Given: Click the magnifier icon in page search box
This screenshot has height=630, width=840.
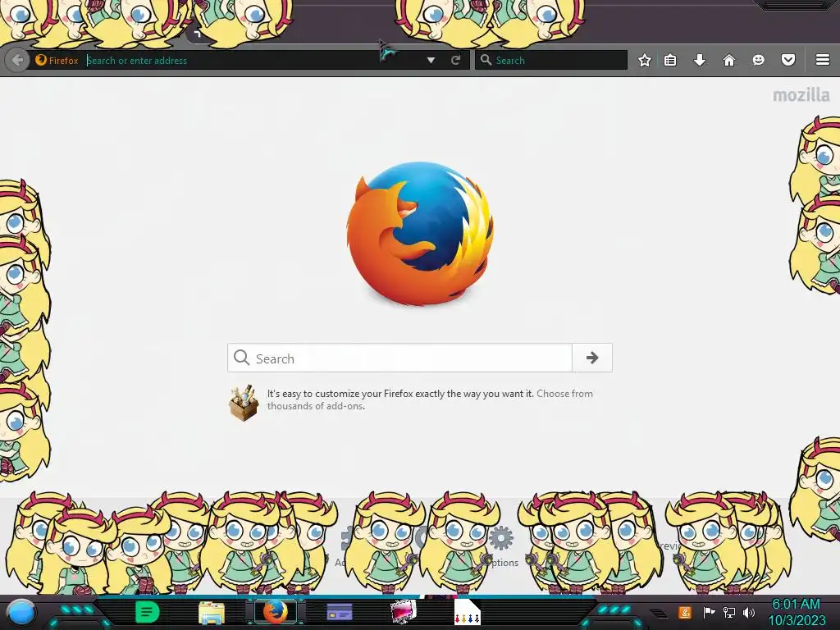Looking at the screenshot, I should pyautogui.click(x=242, y=358).
